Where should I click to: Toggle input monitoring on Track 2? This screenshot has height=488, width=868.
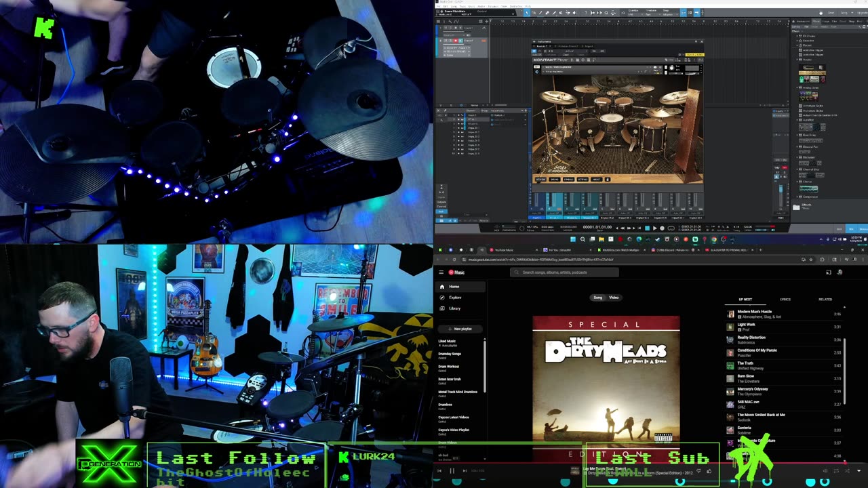460,41
